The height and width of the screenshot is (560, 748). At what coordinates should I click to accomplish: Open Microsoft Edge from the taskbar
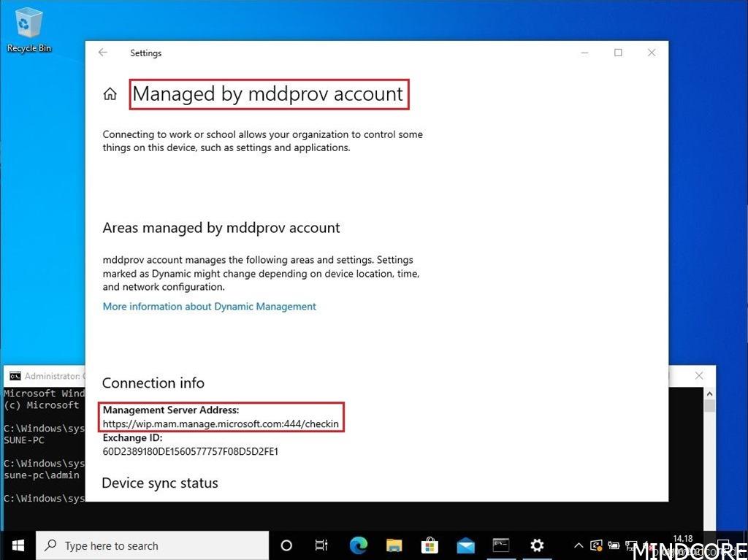358,545
